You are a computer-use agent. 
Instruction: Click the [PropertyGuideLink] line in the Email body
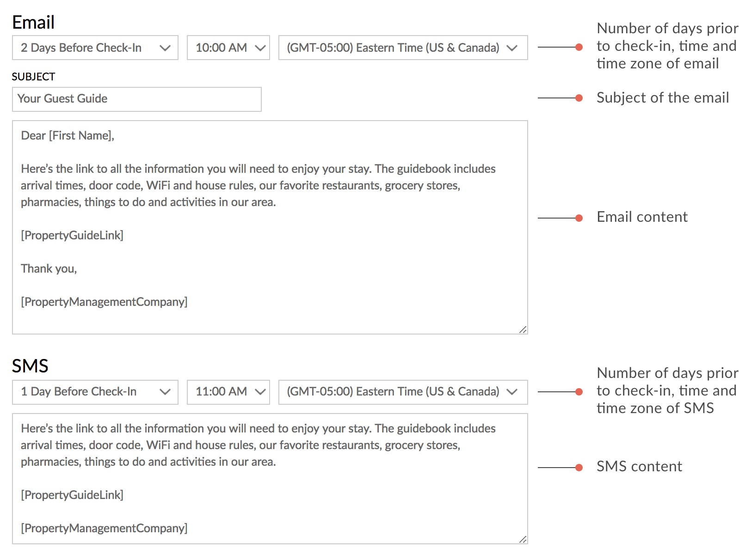click(x=72, y=235)
